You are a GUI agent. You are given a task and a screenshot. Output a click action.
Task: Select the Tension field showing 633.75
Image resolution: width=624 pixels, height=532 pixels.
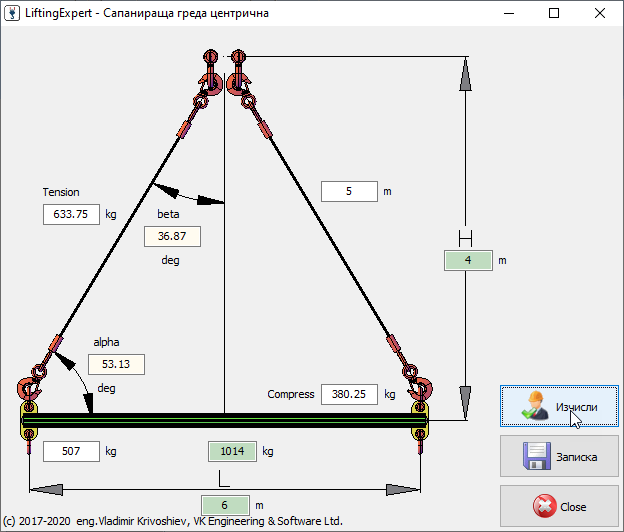click(72, 213)
